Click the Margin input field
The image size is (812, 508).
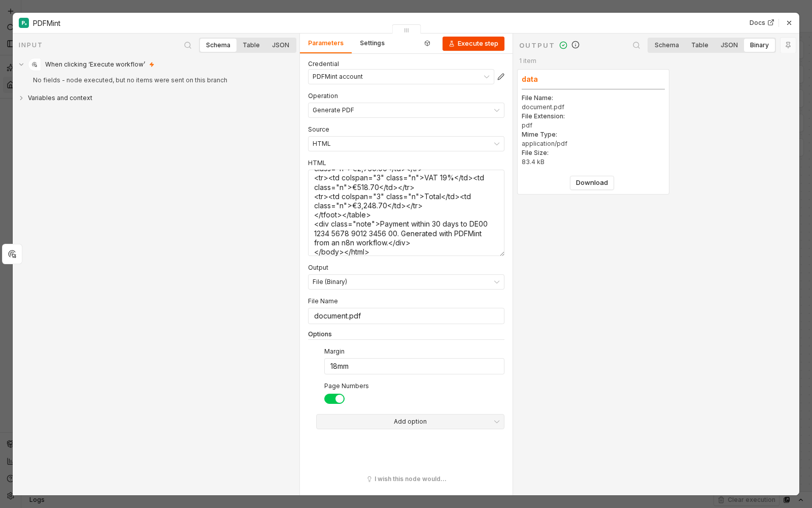(x=414, y=366)
